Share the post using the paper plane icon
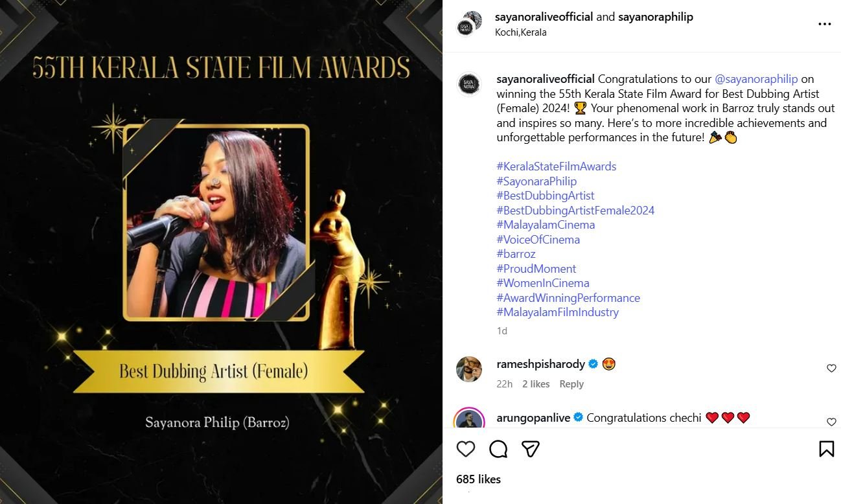Screen dimensions: 841x504 click(x=531, y=448)
